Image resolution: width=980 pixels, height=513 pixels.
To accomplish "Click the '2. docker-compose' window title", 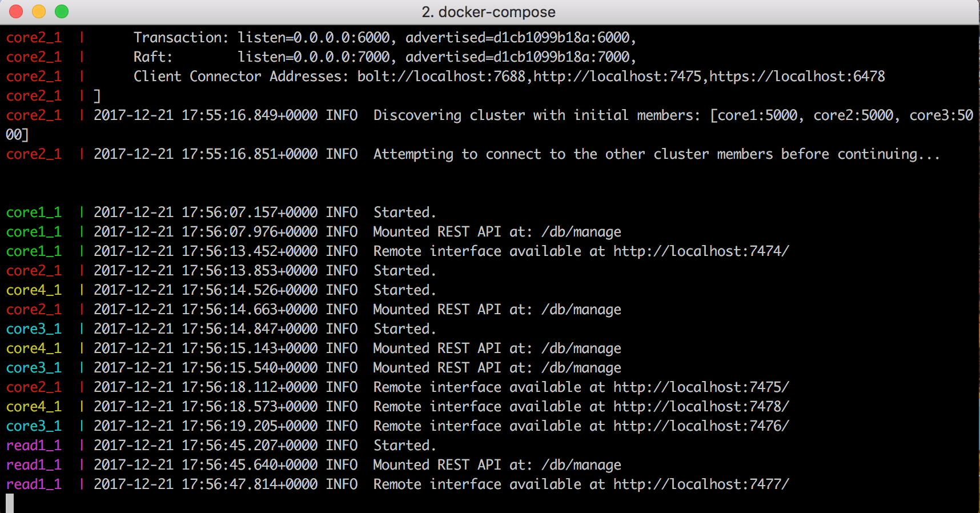I will pyautogui.click(x=488, y=12).
